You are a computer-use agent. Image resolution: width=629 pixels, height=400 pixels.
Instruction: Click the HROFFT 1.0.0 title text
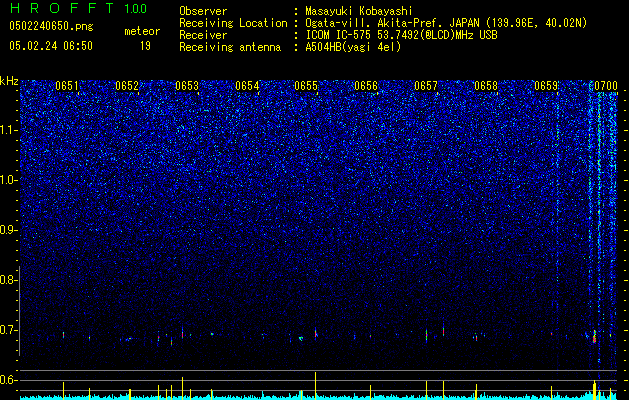pyautogui.click(x=78, y=8)
